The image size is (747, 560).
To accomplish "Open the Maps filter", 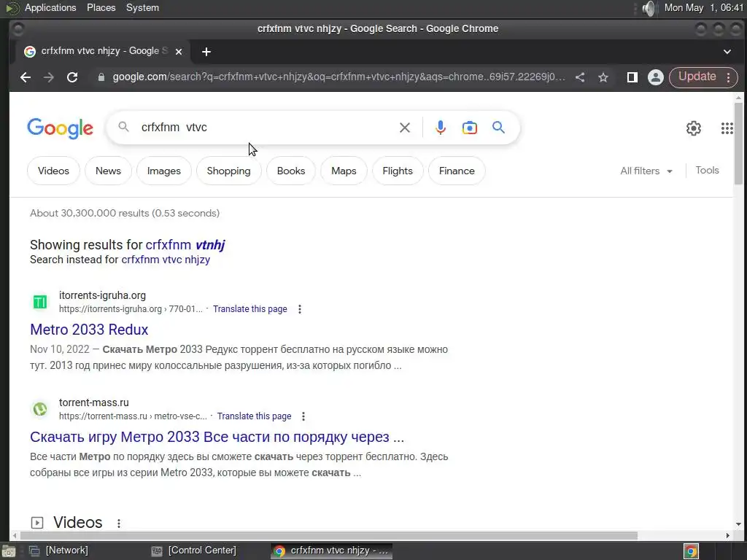I will tap(344, 171).
